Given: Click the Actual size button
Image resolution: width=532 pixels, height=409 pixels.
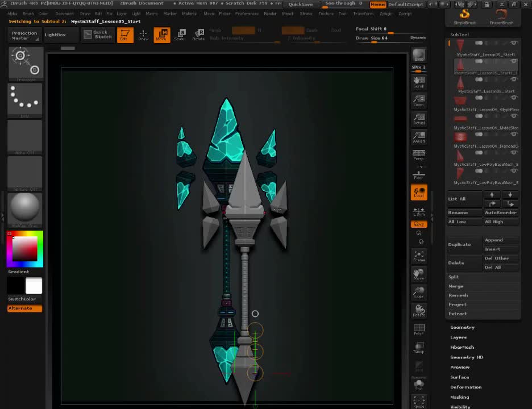Looking at the screenshot, I should point(419,119).
